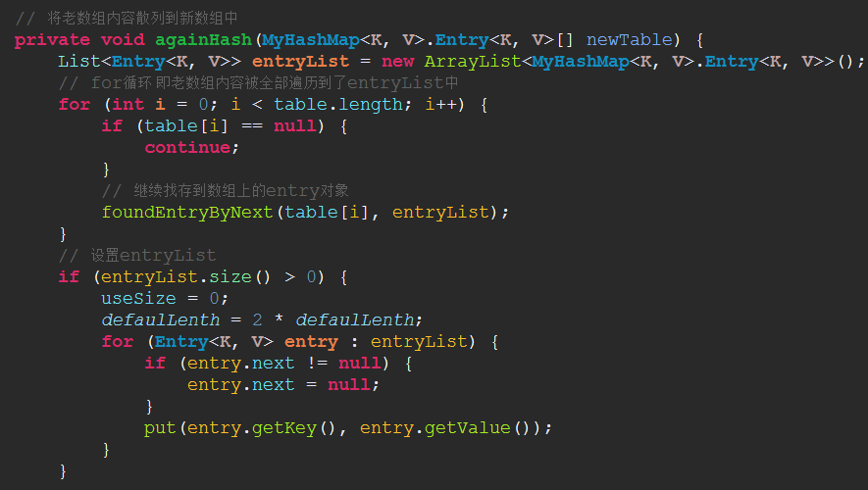The image size is (868, 490).
Task: Click the 'int' keyword in the for loop
Action: pos(128,105)
